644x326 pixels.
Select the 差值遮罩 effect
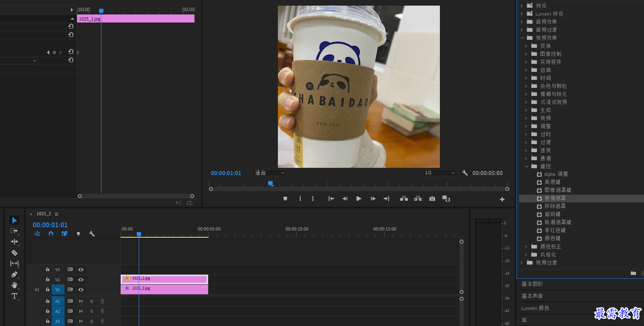pyautogui.click(x=555, y=198)
